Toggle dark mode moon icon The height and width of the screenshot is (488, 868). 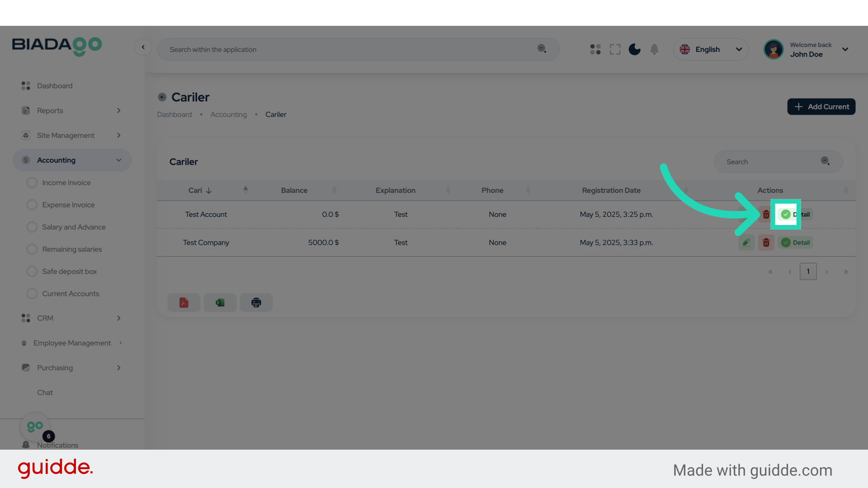(x=634, y=49)
